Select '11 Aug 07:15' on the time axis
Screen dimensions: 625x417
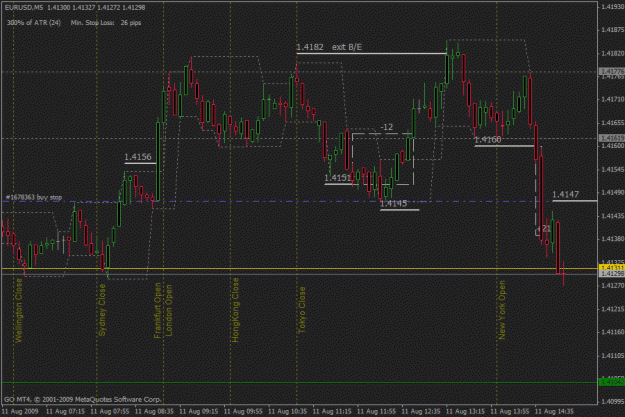[x=65, y=411]
